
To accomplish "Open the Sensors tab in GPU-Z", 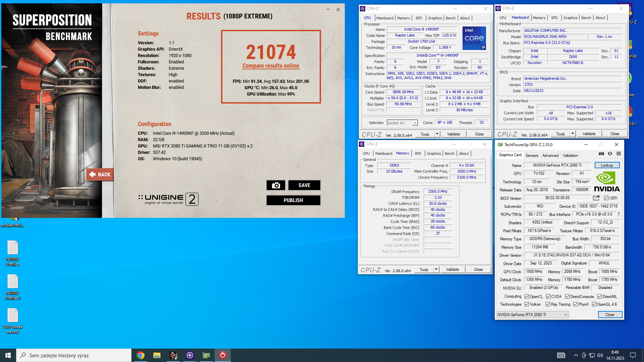I will [x=532, y=156].
